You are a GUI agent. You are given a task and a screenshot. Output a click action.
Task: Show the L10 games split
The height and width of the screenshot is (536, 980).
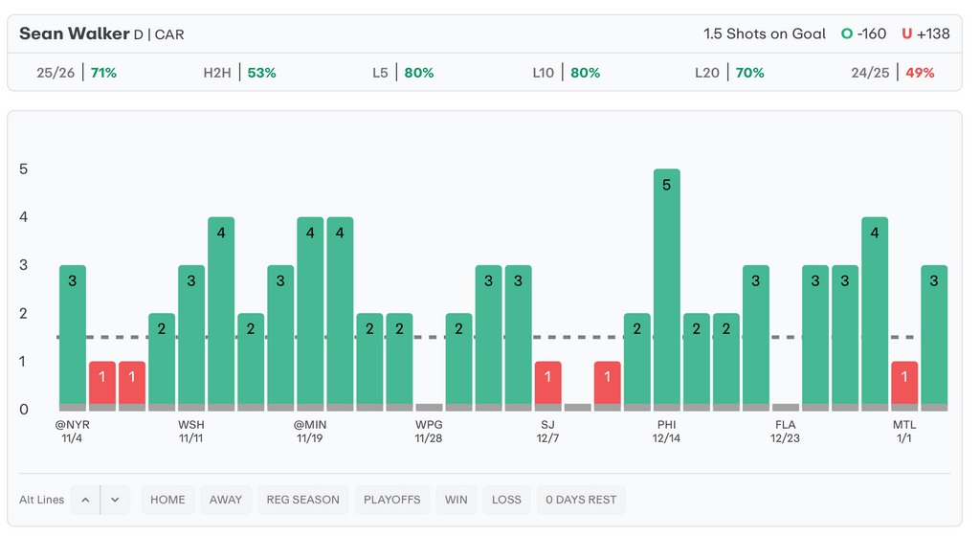(x=566, y=73)
